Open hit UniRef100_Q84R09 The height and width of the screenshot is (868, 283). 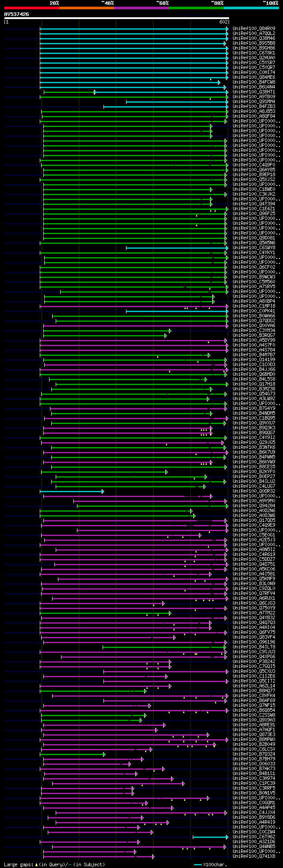(x=254, y=29)
